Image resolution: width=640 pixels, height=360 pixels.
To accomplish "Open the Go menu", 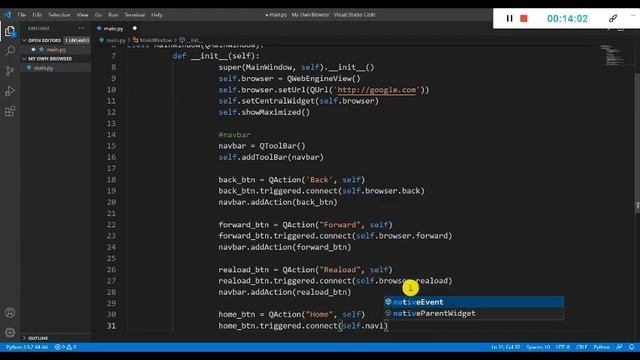I will [98, 15].
